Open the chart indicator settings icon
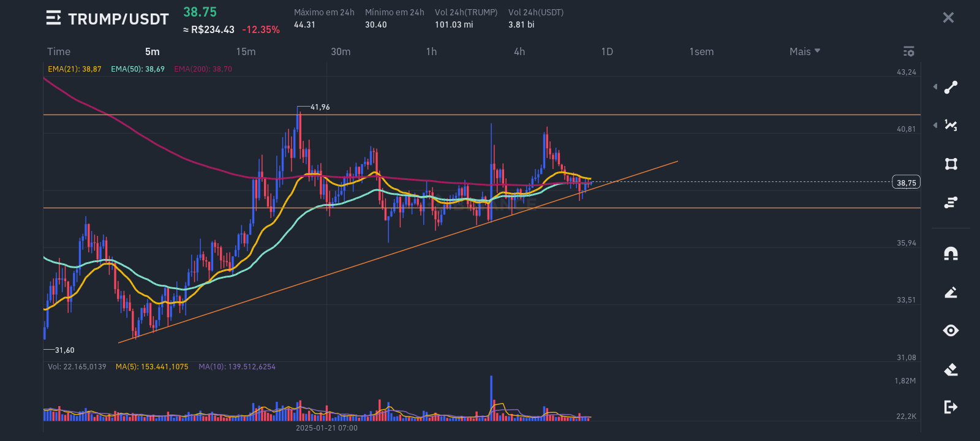 (909, 51)
